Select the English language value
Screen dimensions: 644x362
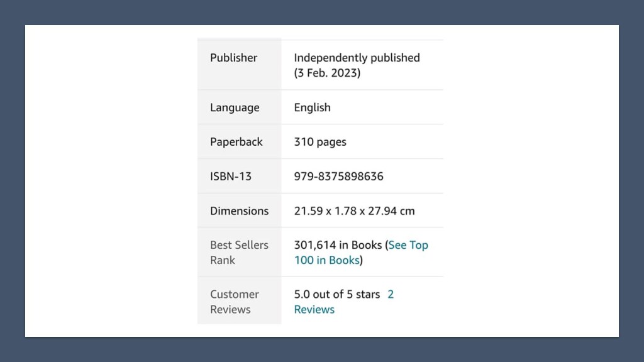coord(312,107)
